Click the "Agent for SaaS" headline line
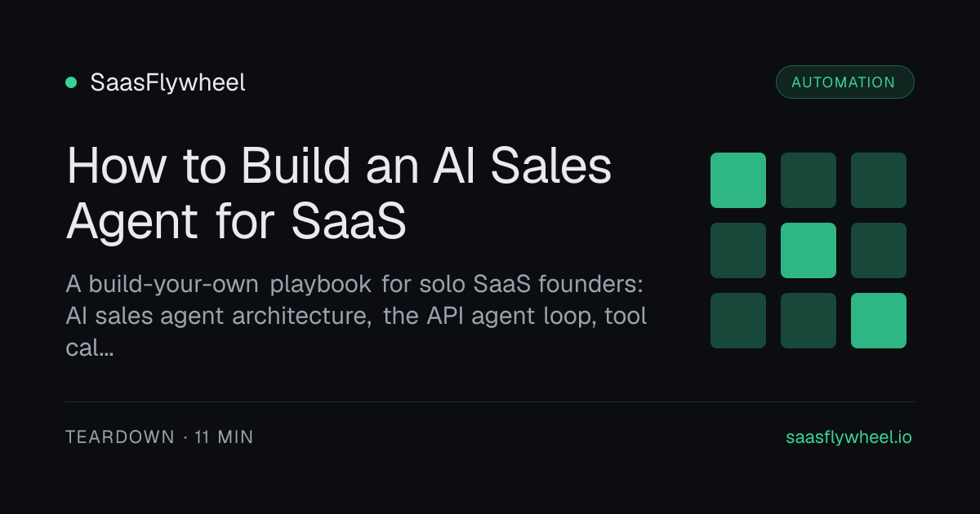 236,221
